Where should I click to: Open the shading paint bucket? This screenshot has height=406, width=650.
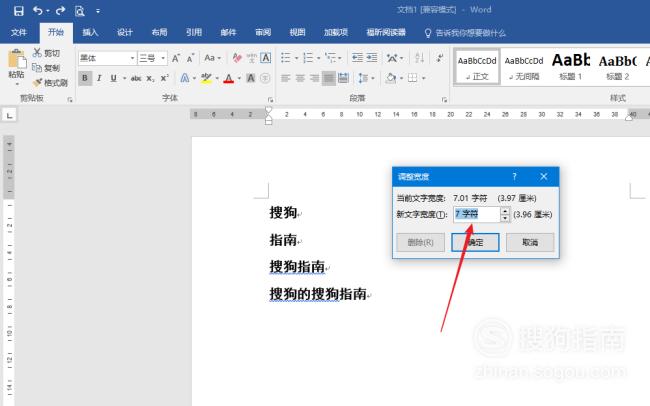(390, 78)
